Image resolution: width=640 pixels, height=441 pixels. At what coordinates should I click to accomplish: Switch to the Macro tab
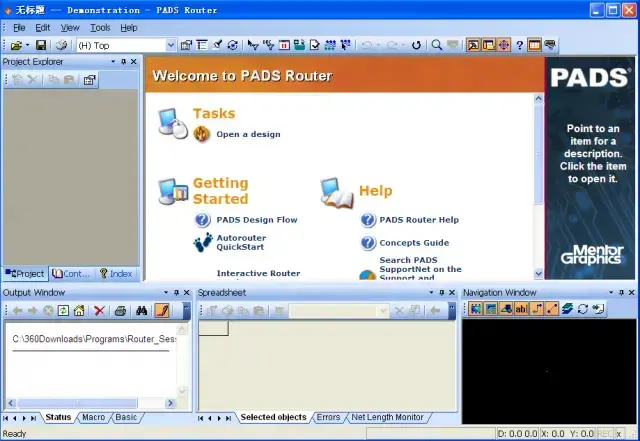(93, 417)
